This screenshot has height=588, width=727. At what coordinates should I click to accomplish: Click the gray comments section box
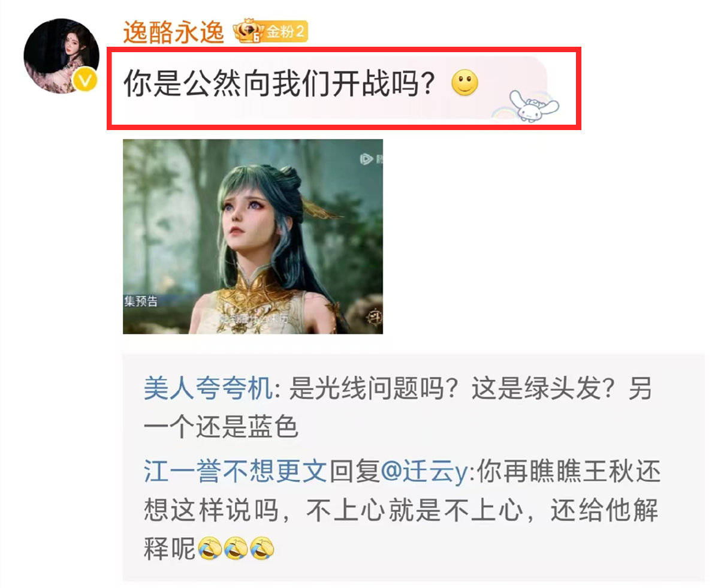(414, 467)
